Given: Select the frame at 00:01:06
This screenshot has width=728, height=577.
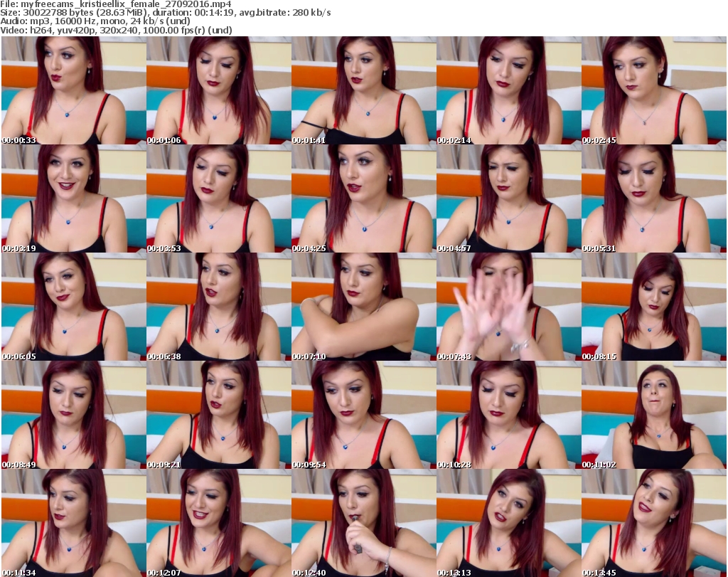Looking at the screenshot, I should point(218,90).
